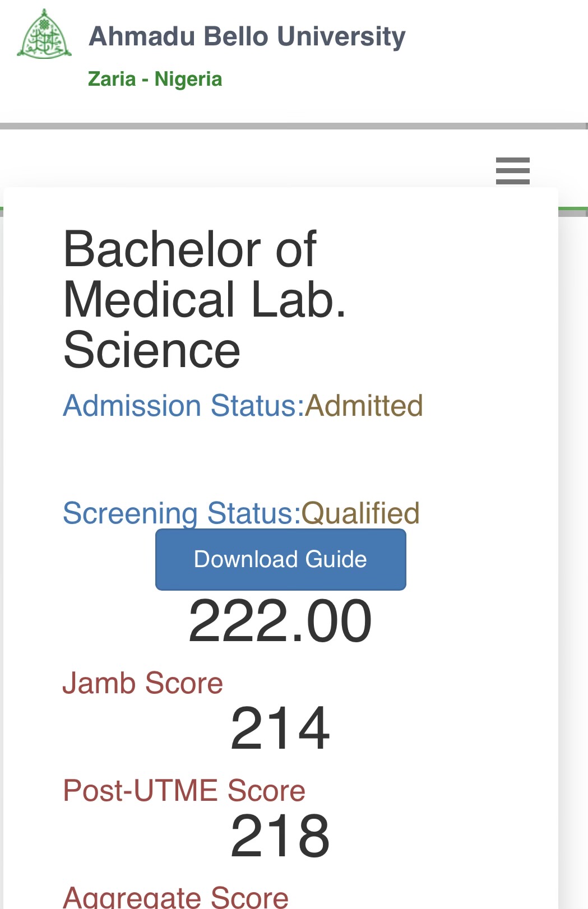Image resolution: width=588 pixels, height=909 pixels.
Task: Click the Aggregate Score label
Action: pyautogui.click(x=175, y=898)
